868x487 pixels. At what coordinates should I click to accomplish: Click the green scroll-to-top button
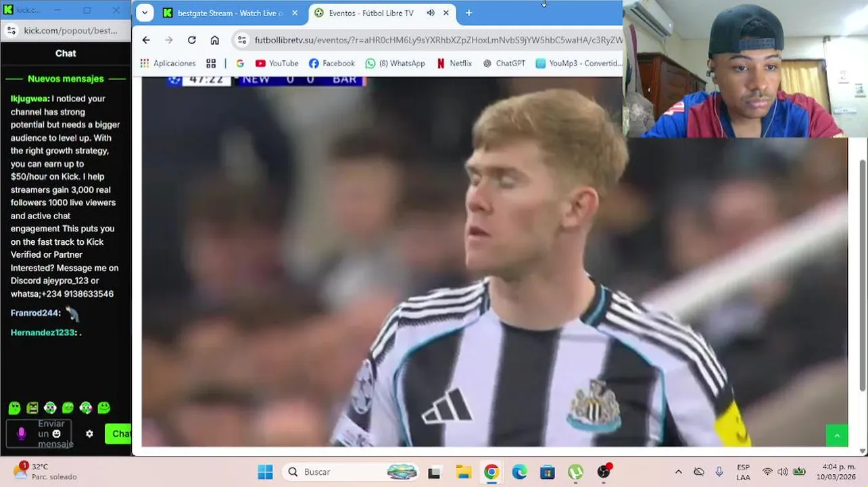[837, 436]
